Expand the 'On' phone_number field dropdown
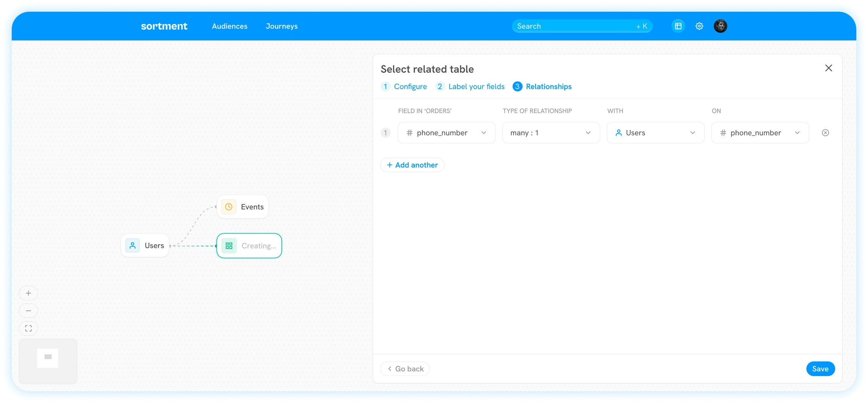868x403 pixels. (x=760, y=133)
